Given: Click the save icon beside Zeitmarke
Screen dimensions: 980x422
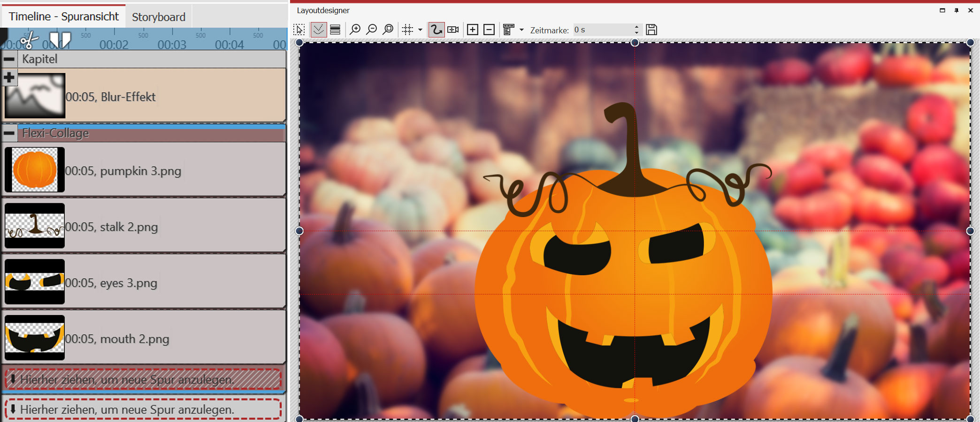Looking at the screenshot, I should click(651, 30).
